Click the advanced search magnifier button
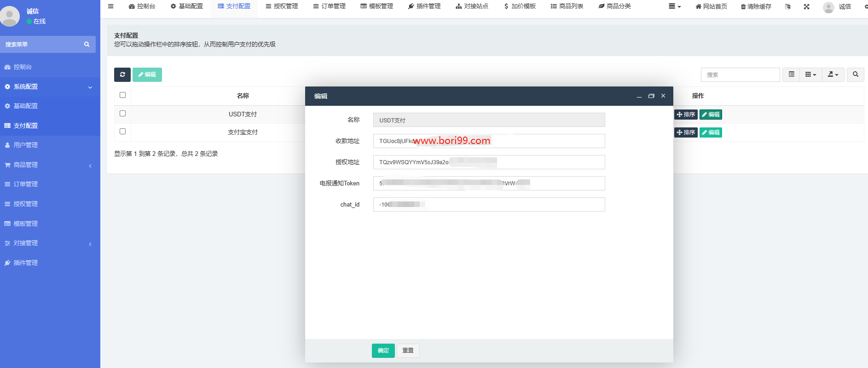Screen dimensions: 868x368 tap(856, 75)
